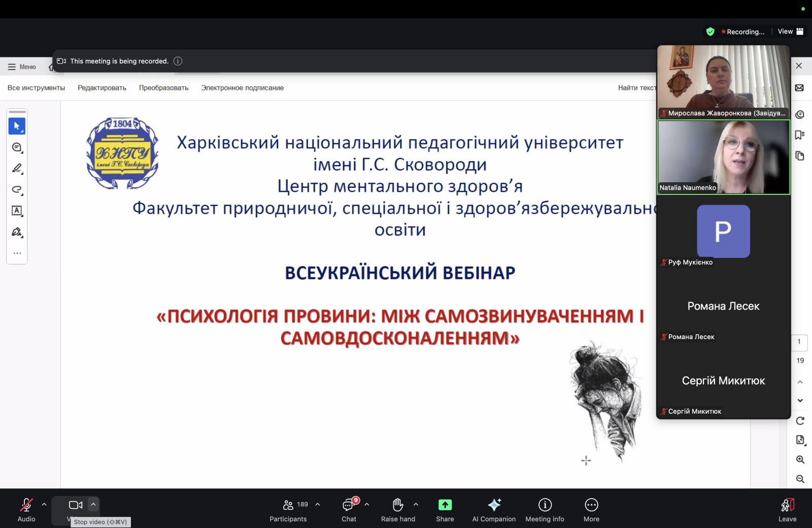The image size is (812, 528).
Task: Expand the audio options arrow
Action: point(44,505)
